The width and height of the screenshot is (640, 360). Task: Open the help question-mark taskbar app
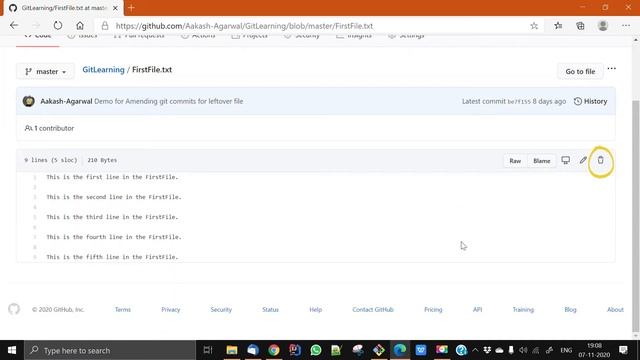(x=461, y=350)
